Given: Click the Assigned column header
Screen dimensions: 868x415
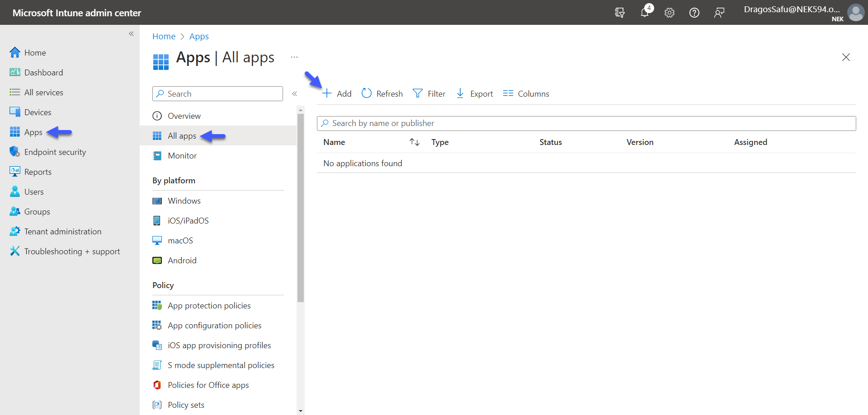Looking at the screenshot, I should [x=750, y=142].
